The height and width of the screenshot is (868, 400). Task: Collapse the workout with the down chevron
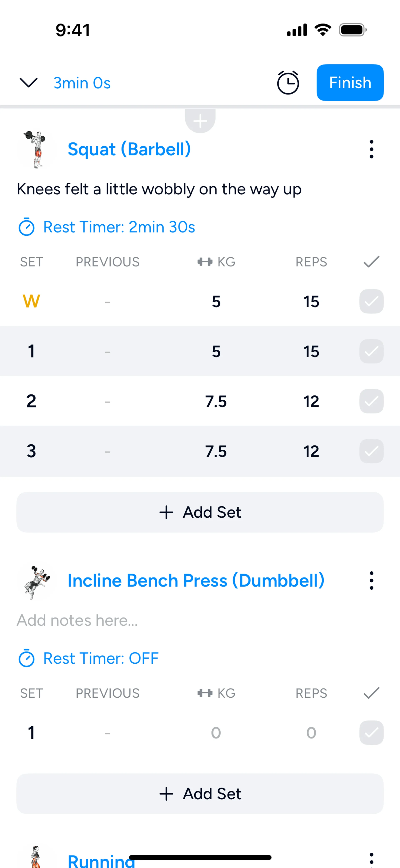pos(29,83)
